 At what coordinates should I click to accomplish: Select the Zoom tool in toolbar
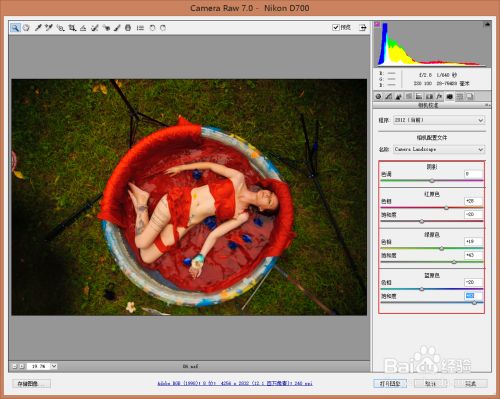click(15, 28)
